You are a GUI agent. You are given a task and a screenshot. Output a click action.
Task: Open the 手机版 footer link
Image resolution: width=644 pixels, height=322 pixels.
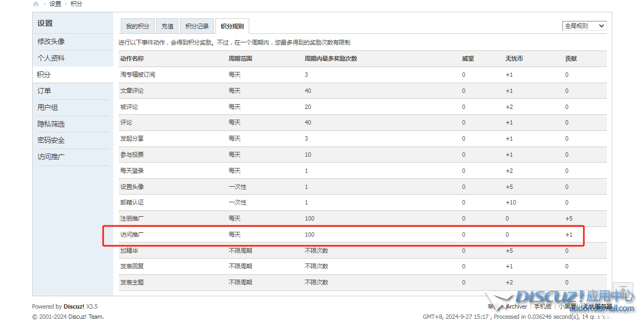pyautogui.click(x=542, y=306)
